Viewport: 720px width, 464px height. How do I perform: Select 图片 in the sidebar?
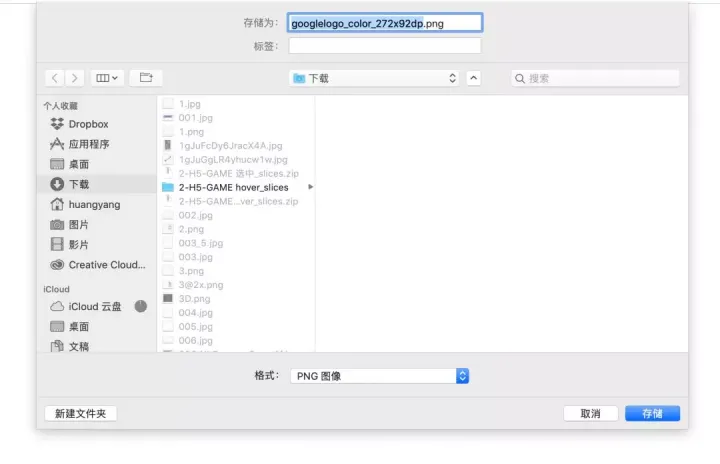click(97, 225)
